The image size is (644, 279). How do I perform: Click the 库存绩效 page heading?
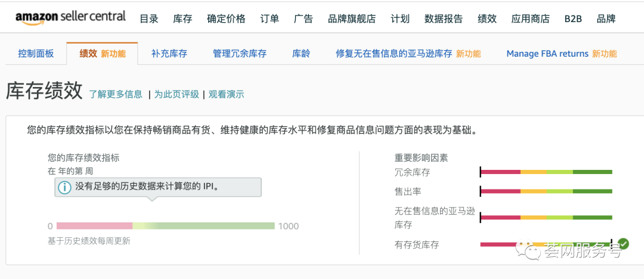tap(44, 91)
